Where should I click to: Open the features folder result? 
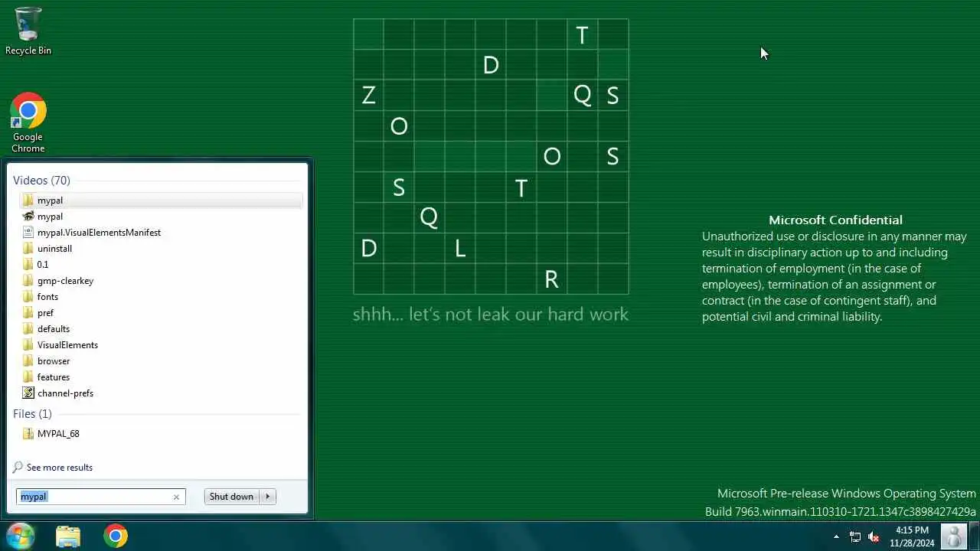click(161, 377)
